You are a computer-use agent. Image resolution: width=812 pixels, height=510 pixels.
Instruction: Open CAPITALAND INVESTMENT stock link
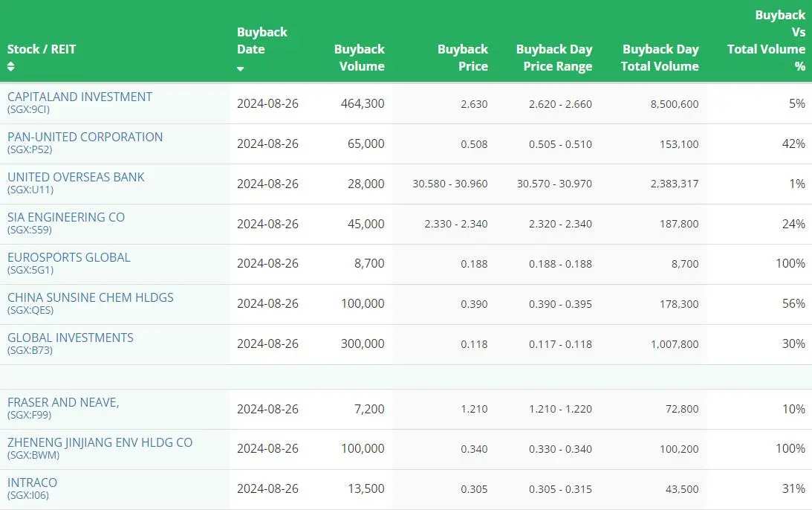[79, 97]
